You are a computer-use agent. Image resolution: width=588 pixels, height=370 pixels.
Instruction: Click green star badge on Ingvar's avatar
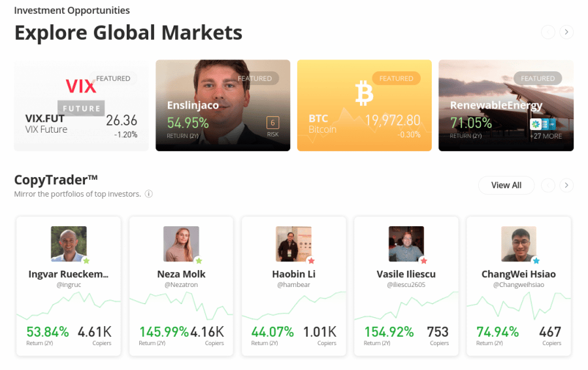86,260
